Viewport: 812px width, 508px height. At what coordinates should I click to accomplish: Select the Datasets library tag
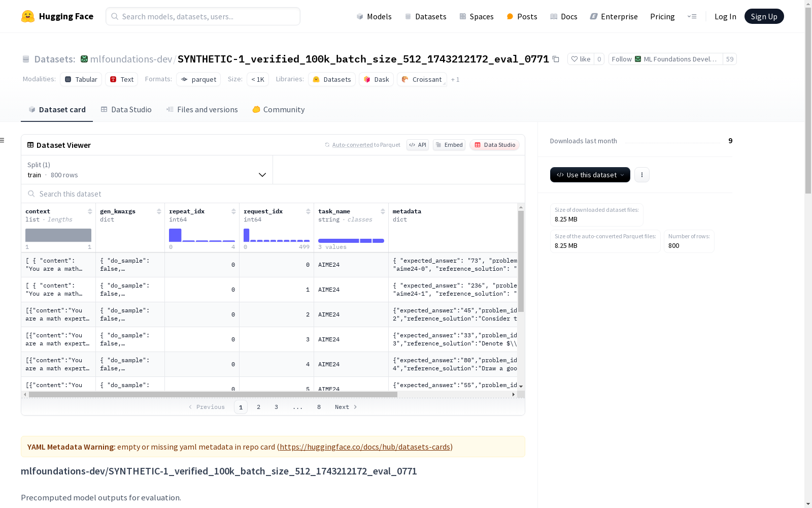click(332, 79)
